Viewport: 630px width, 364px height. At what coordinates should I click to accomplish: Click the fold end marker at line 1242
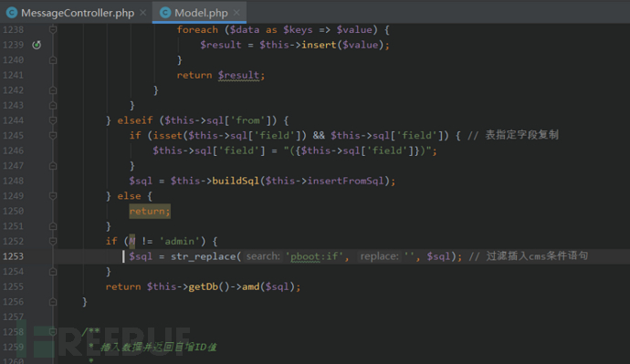point(53,90)
